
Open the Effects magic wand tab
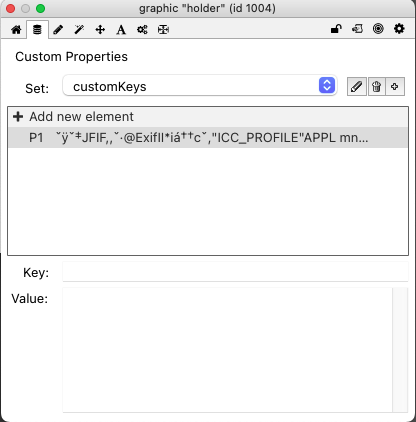79,30
